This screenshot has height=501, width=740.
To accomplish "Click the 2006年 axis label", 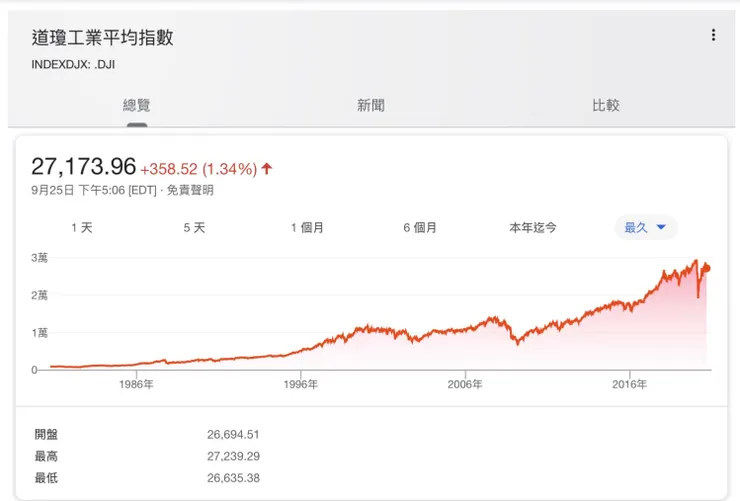I will 465,384.
